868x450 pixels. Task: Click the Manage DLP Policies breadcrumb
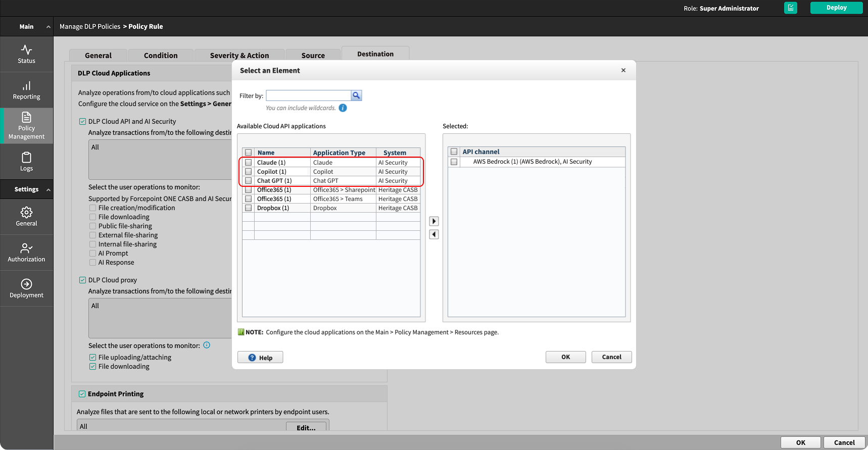pos(90,27)
